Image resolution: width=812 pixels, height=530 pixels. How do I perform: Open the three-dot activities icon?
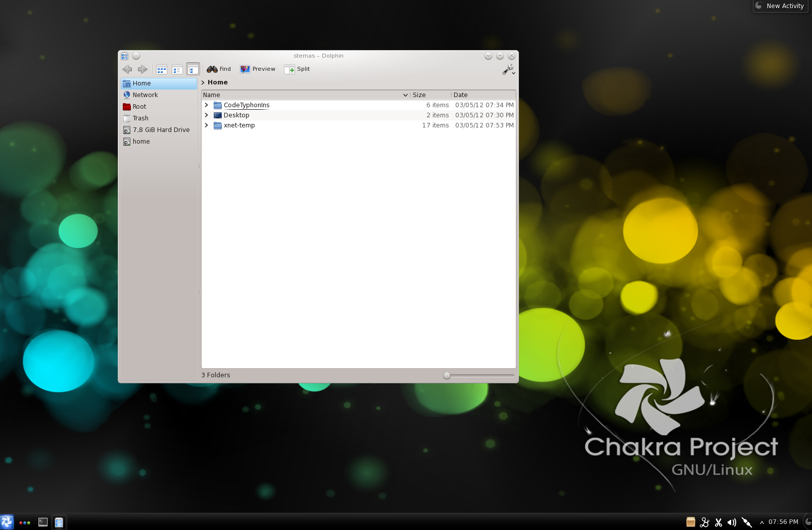click(25, 523)
